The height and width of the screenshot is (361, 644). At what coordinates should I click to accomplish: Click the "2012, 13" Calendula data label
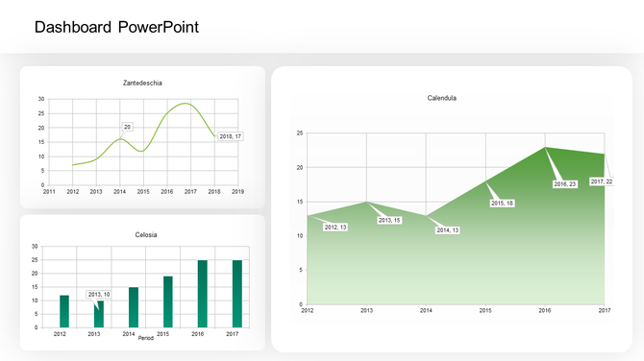click(335, 227)
